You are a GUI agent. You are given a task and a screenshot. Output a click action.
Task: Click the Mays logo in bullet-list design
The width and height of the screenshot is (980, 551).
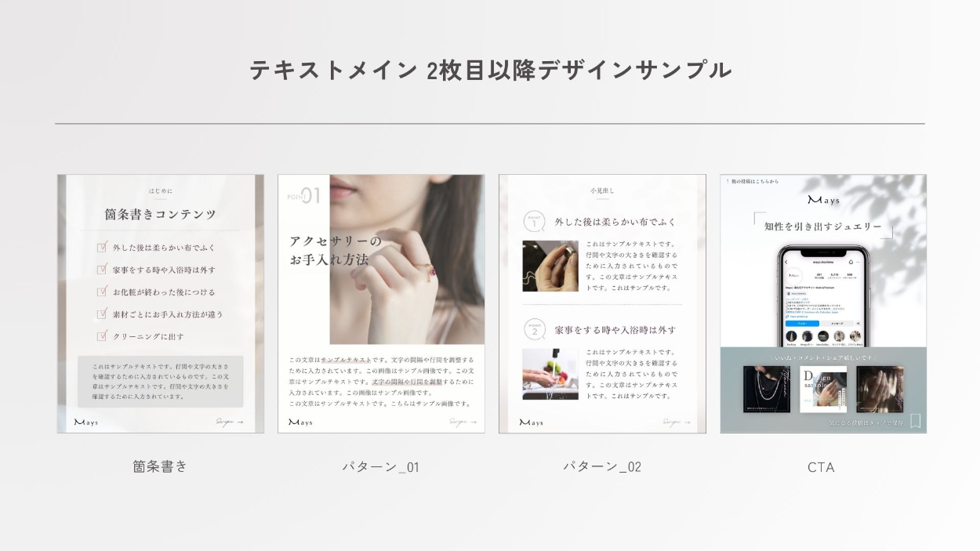pos(86,422)
